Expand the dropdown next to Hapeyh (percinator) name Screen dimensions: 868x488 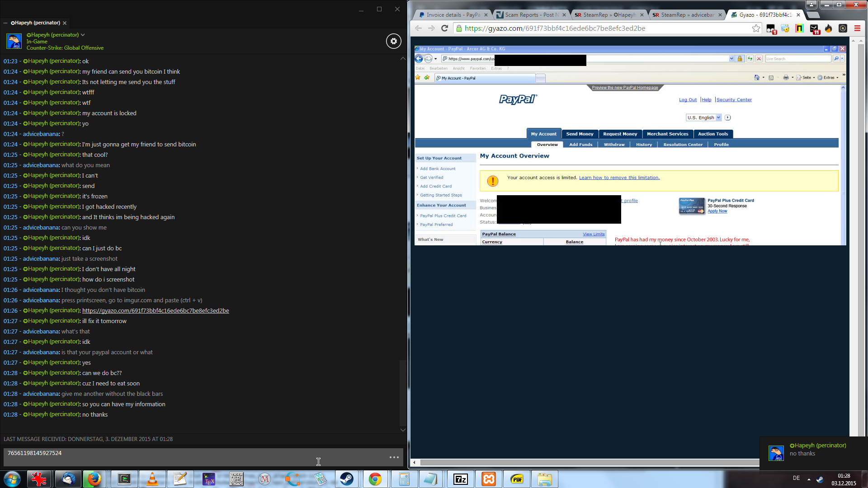pyautogui.click(x=83, y=35)
